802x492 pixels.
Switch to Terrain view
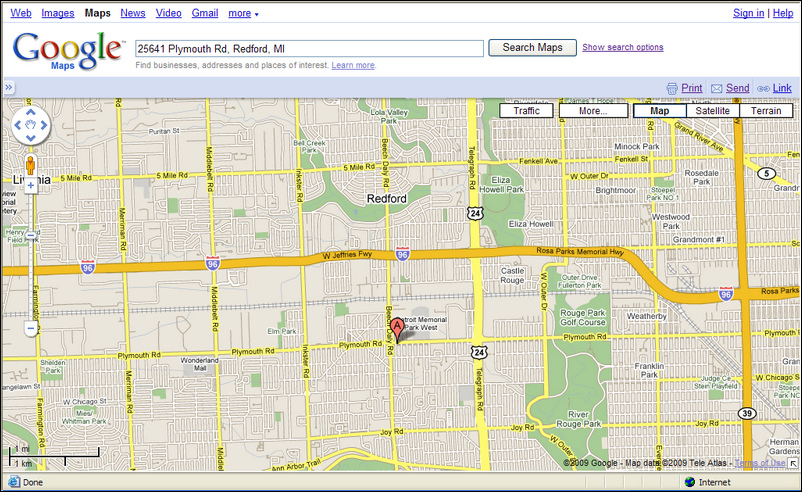pyautogui.click(x=766, y=111)
